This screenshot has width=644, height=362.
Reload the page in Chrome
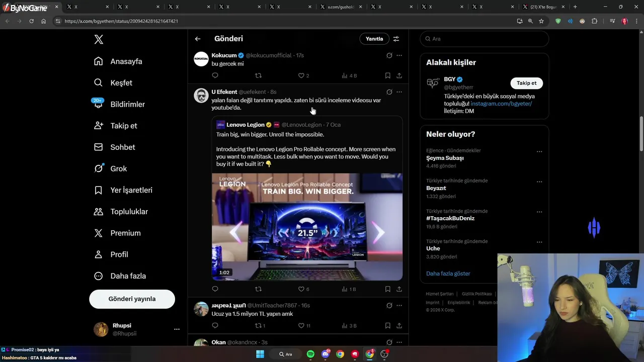coord(31,21)
